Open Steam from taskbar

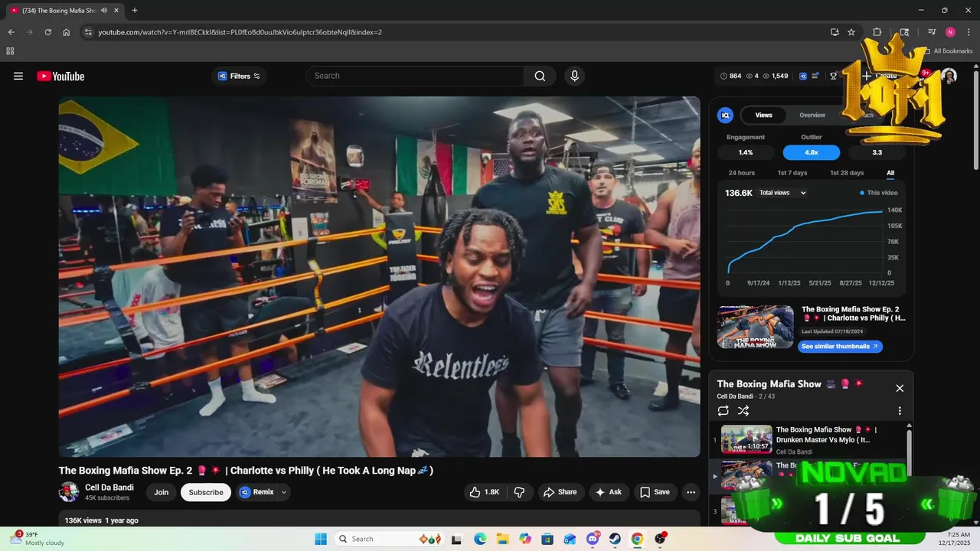pyautogui.click(x=615, y=539)
